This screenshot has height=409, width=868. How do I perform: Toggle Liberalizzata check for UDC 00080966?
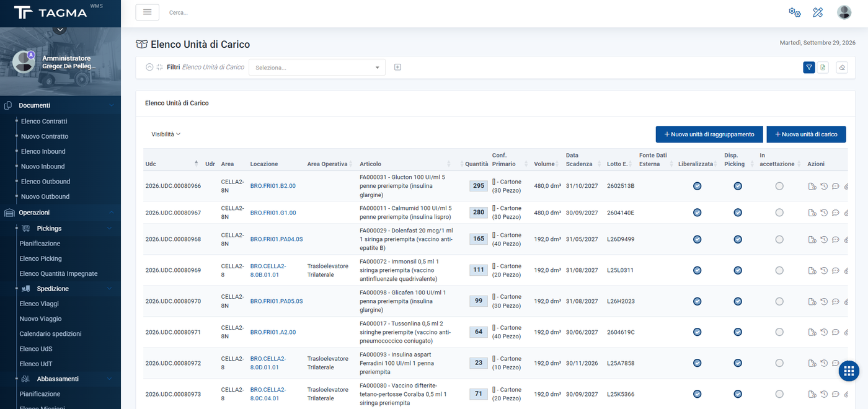pyautogui.click(x=697, y=186)
